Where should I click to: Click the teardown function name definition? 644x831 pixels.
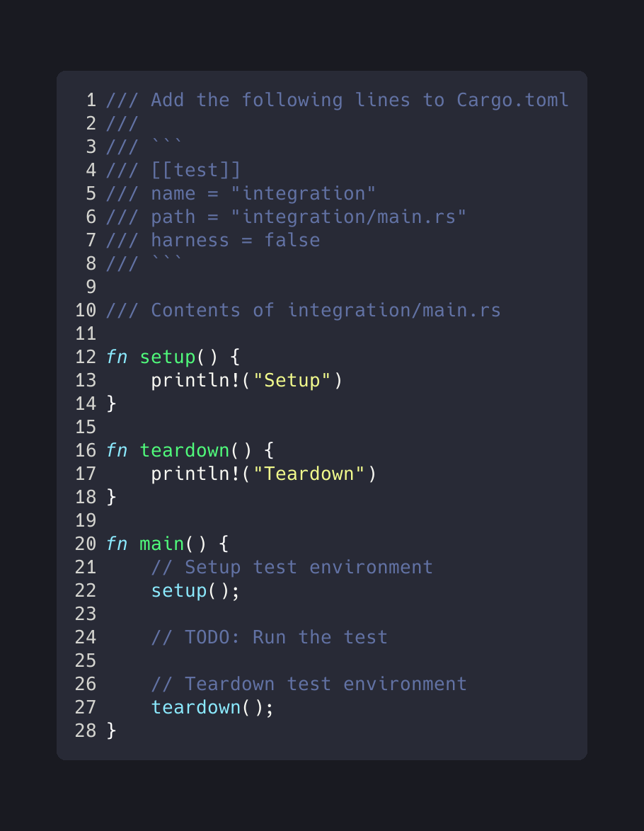pos(185,450)
